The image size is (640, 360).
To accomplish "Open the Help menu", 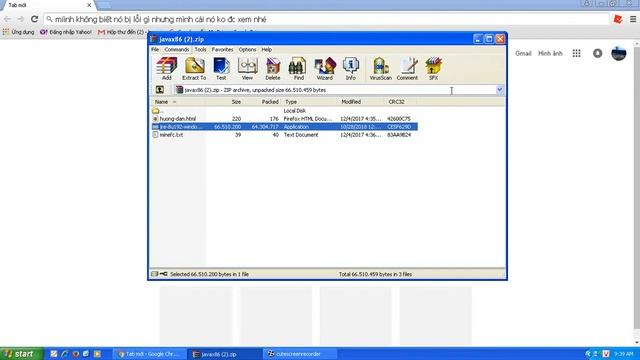I will [x=267, y=49].
